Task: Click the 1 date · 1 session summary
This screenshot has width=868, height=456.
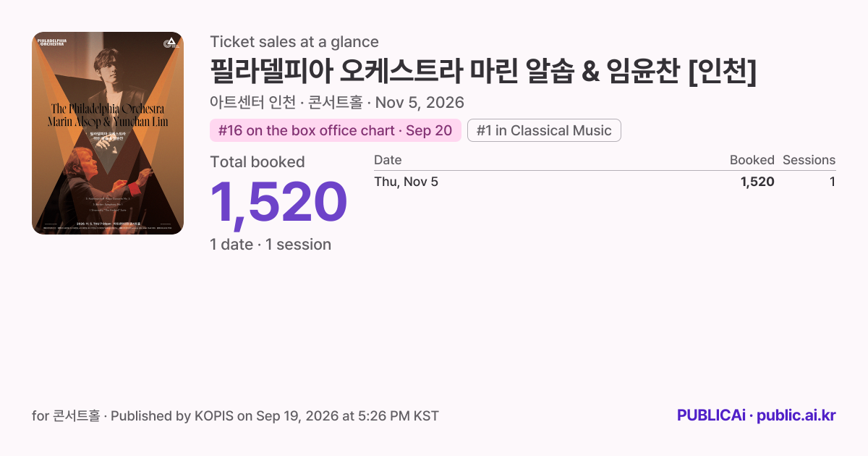Action: (271, 245)
